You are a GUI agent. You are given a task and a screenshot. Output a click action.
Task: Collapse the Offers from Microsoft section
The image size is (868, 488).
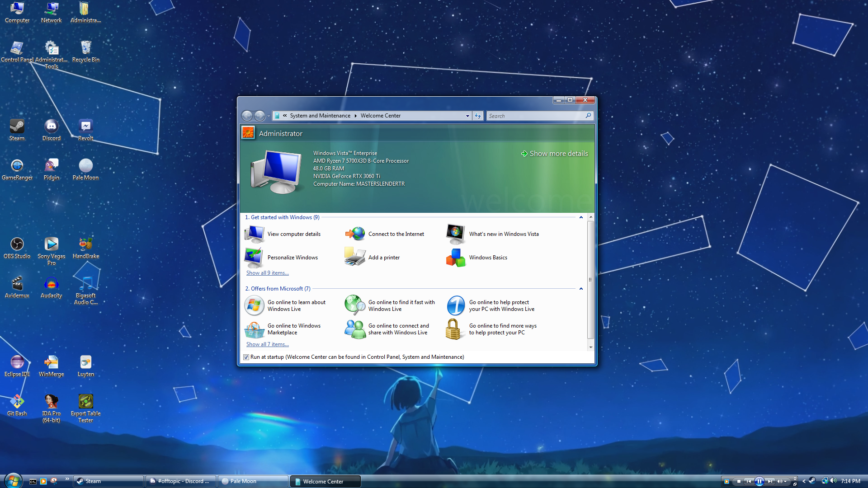[581, 289]
